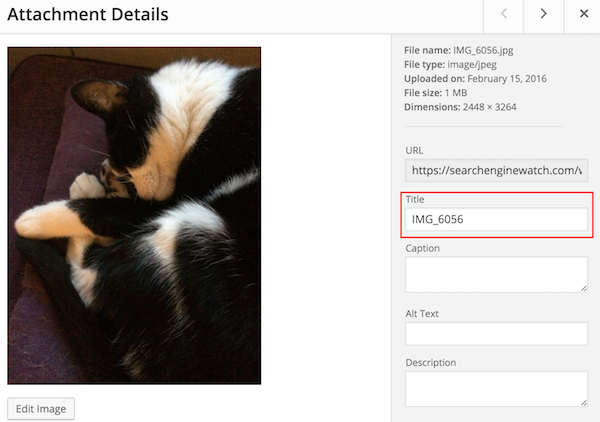This screenshot has height=422, width=600.
Task: Click the cat image preview
Action: pyautogui.click(x=134, y=216)
